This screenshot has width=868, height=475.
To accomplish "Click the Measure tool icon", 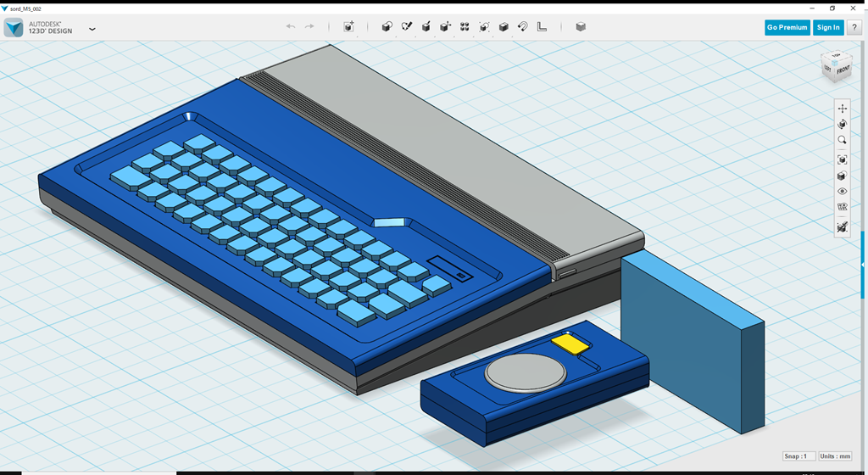I will (x=542, y=27).
